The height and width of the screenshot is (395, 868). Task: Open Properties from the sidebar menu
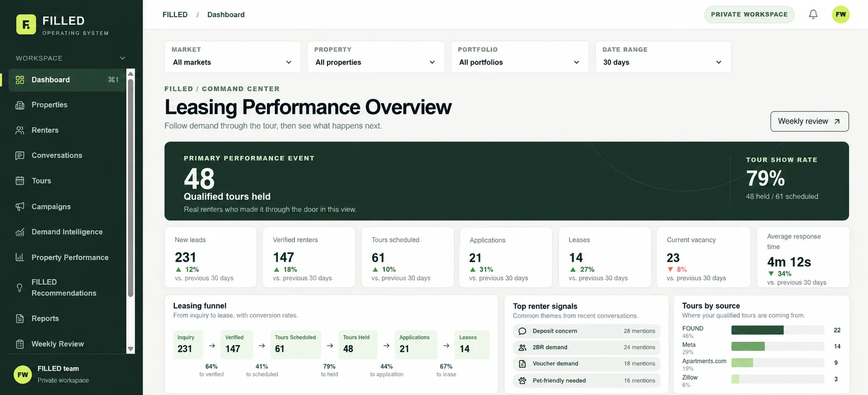67,105
